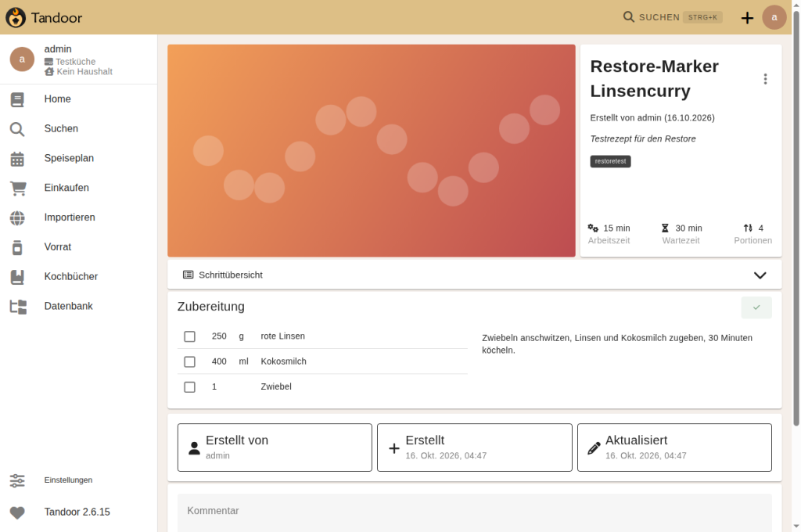Open the Einstellungen link

pos(79,480)
